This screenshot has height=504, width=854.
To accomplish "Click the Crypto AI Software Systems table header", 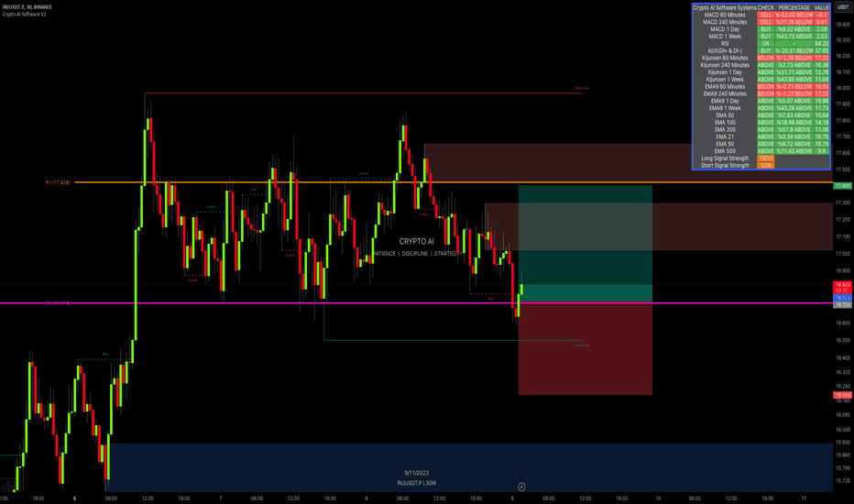I will 725,7.
